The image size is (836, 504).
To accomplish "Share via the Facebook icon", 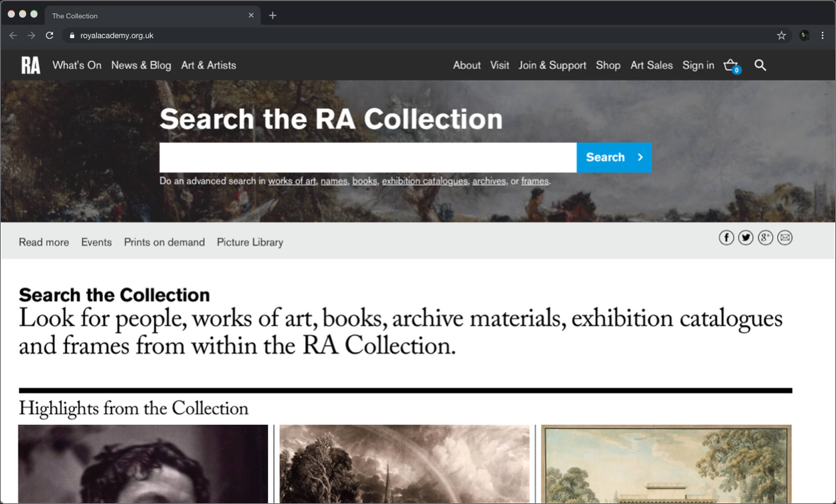I will coord(726,238).
